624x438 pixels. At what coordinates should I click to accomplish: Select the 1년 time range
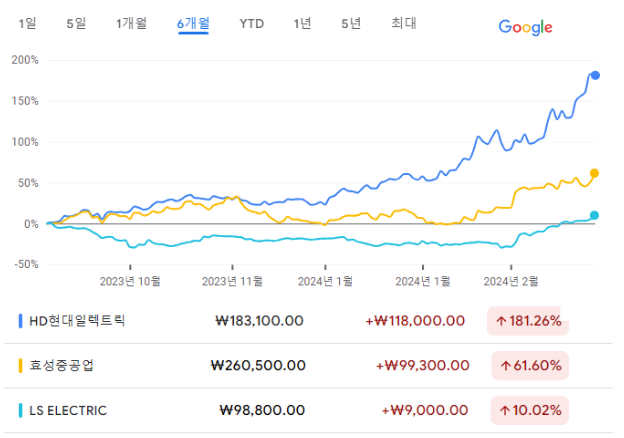pos(302,23)
